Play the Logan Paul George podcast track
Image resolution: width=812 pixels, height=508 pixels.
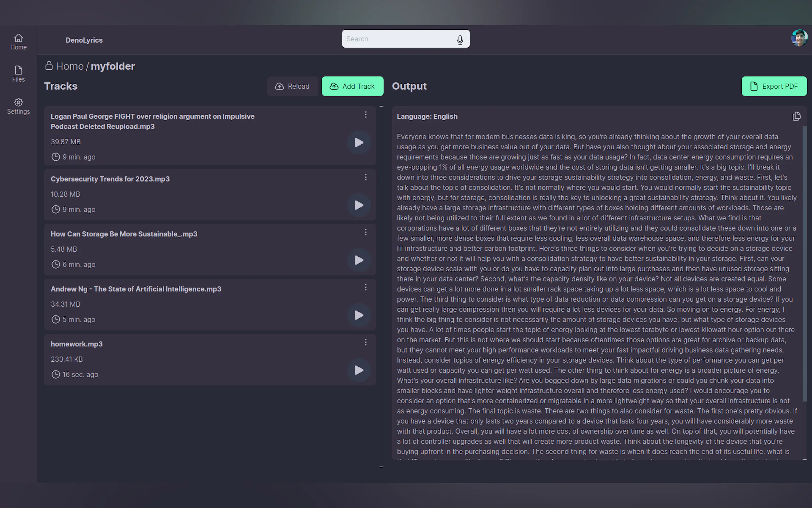coord(358,142)
